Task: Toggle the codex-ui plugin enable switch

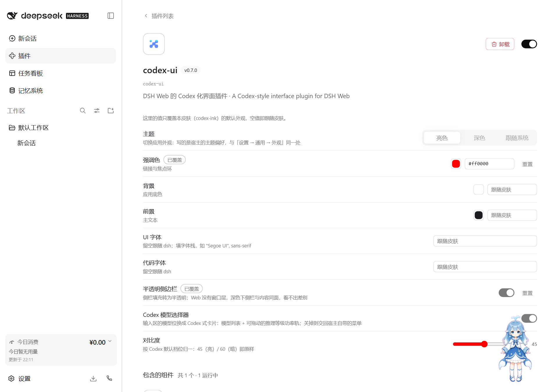Action: 529,44
